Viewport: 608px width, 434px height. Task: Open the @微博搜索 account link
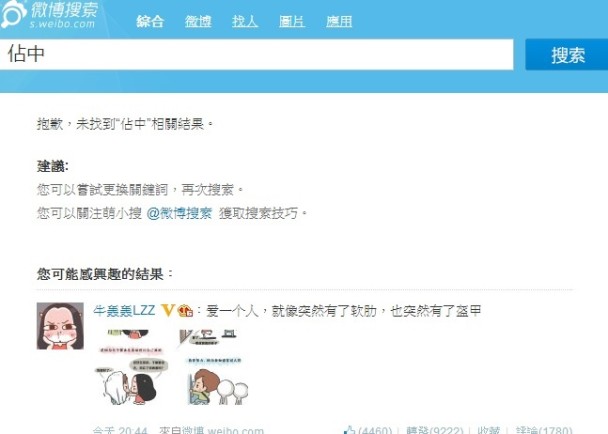click(x=179, y=213)
